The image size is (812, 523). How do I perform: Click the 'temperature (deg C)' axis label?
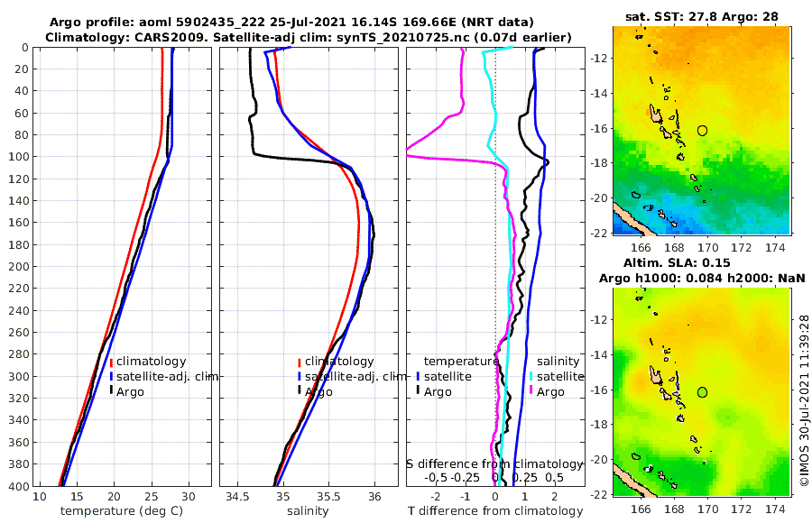[x=122, y=511]
